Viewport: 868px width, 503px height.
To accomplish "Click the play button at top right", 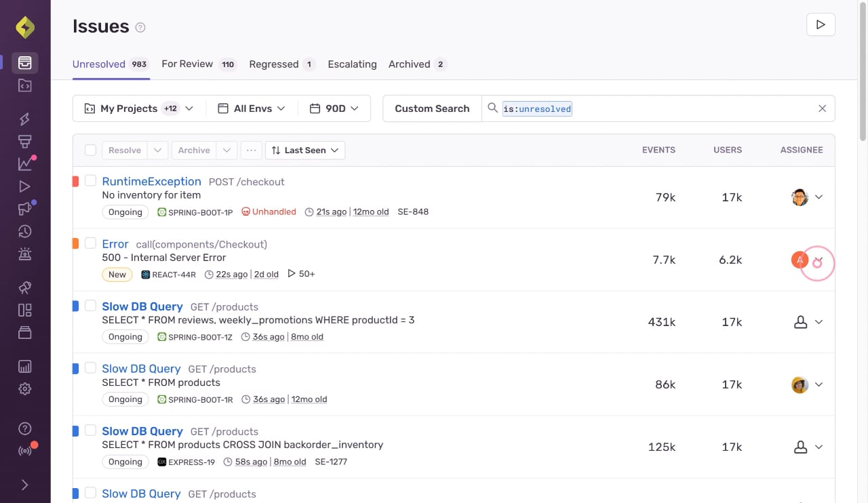I will pos(821,24).
